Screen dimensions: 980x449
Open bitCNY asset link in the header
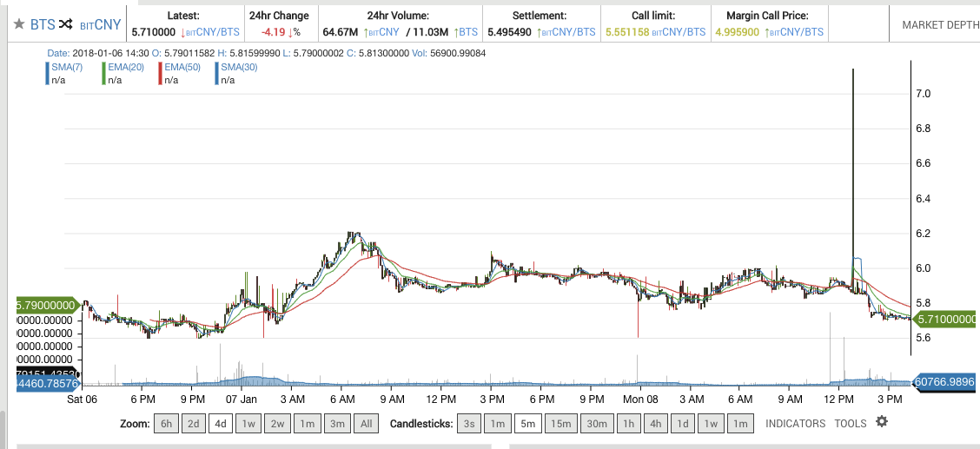(100, 24)
